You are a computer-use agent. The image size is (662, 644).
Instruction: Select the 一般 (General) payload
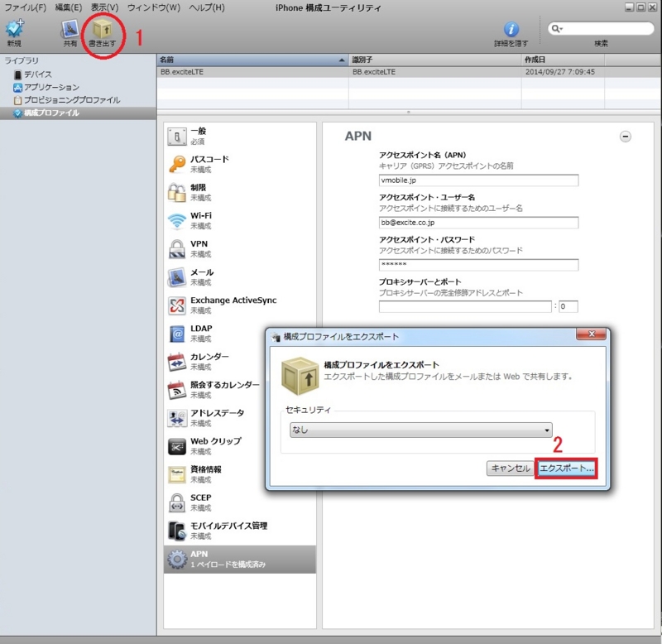[239, 136]
